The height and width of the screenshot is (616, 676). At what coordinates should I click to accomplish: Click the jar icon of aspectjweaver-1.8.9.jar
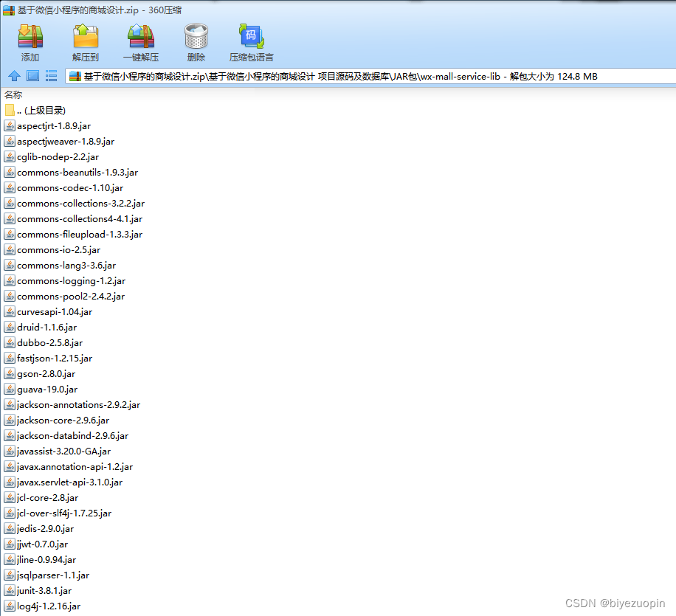(10, 142)
